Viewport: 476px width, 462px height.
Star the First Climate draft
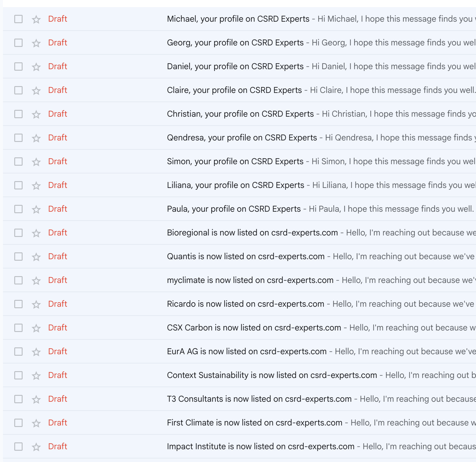[36, 423]
